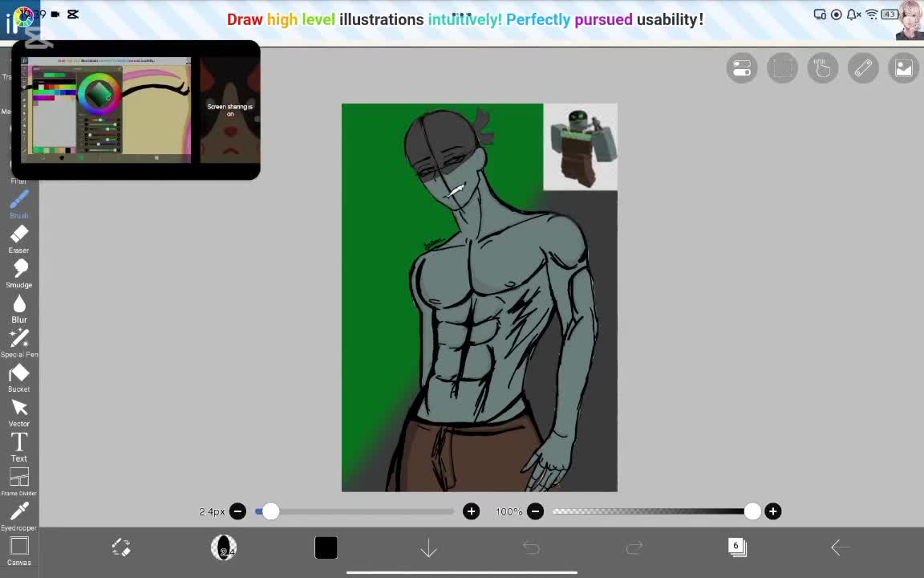Select the Blur tool
The height and width of the screenshot is (578, 924).
pos(19,308)
